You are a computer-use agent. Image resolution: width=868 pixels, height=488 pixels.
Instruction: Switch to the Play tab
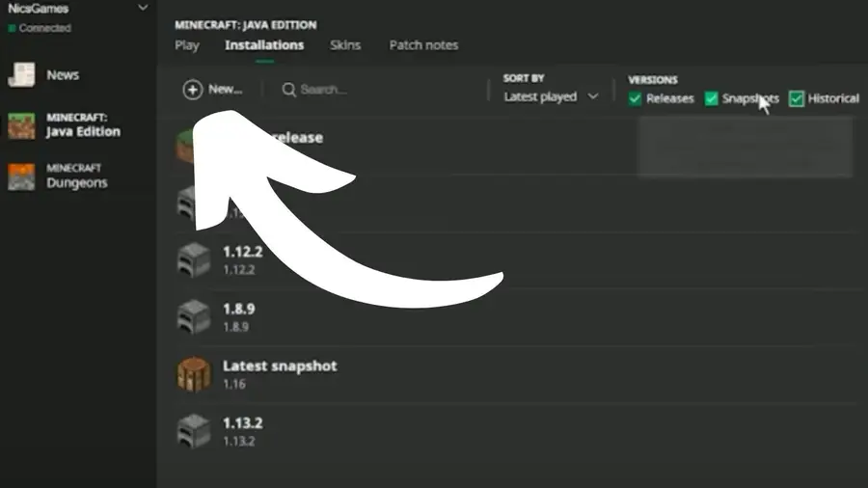187,45
